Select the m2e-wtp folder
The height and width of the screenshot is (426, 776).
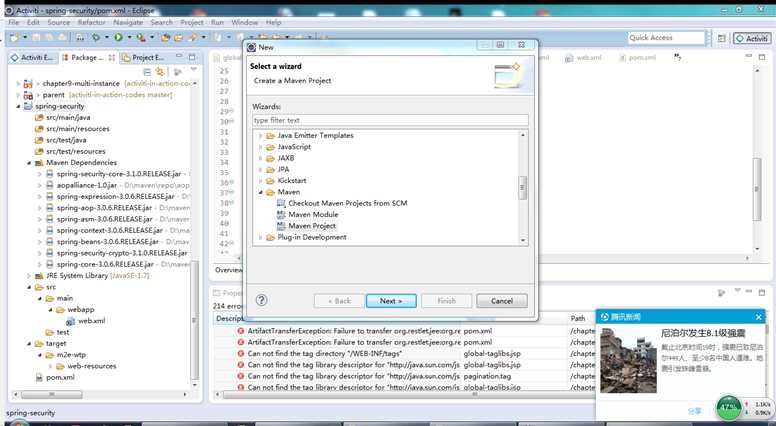click(x=71, y=355)
